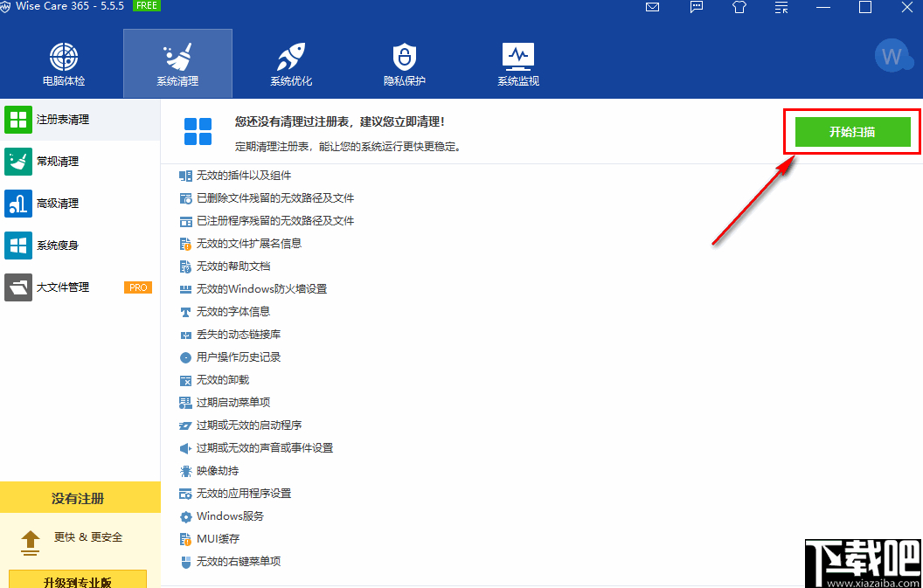This screenshot has height=588, width=923.
Task: Click the font T icon beside 无效的字体信息
Action: (x=185, y=312)
